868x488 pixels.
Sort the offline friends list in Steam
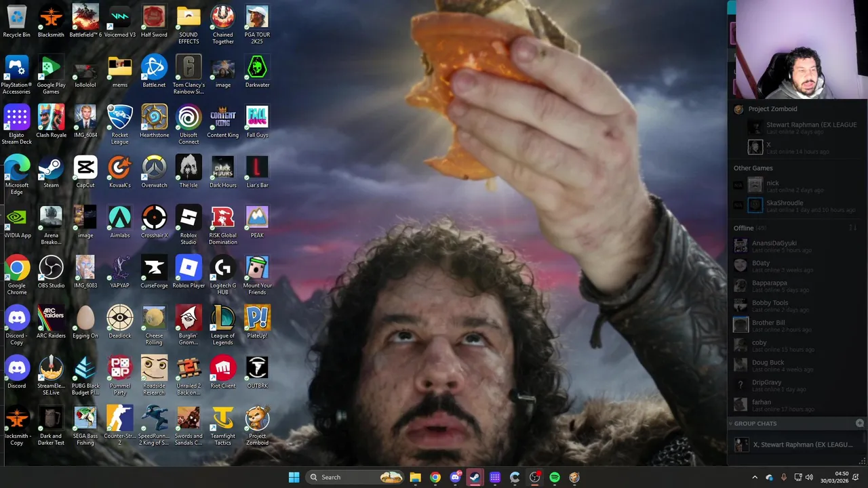pyautogui.click(x=853, y=228)
